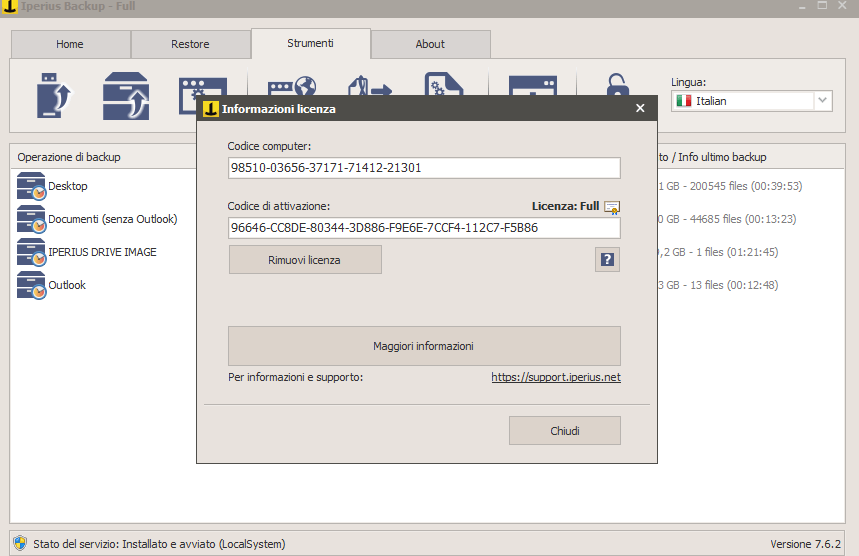Click the question mark help button
Image resolution: width=859 pixels, height=556 pixels.
tap(607, 260)
